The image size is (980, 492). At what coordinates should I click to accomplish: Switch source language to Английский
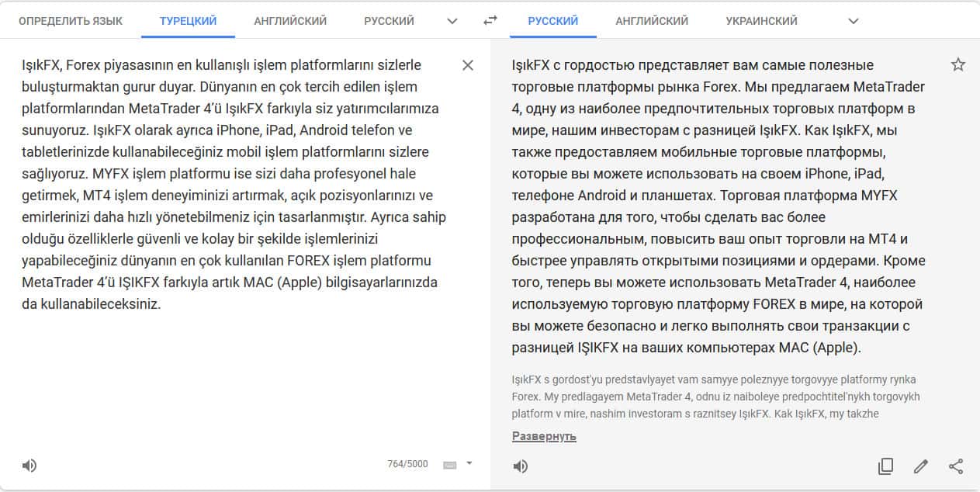[290, 21]
